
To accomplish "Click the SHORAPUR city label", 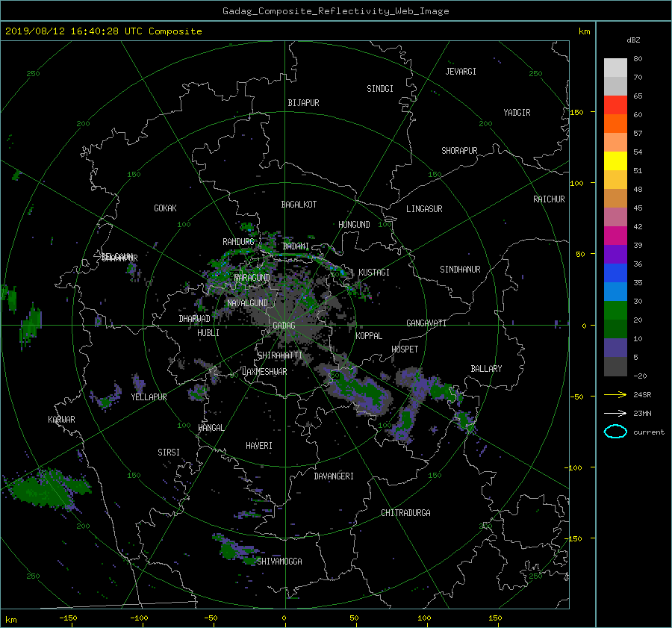I will [459, 151].
